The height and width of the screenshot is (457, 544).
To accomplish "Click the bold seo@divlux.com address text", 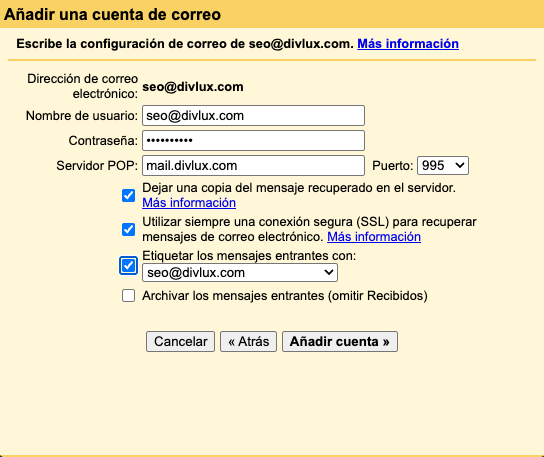I will 193,87.
